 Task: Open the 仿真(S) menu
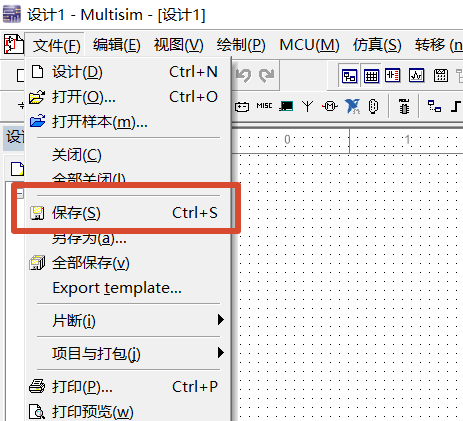pos(377,45)
